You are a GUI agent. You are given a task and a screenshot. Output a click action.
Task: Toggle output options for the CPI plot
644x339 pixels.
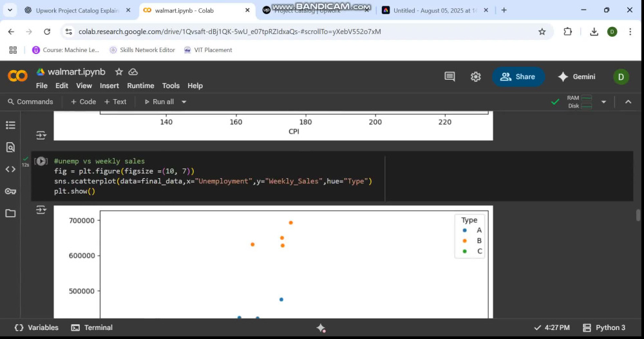(41, 135)
